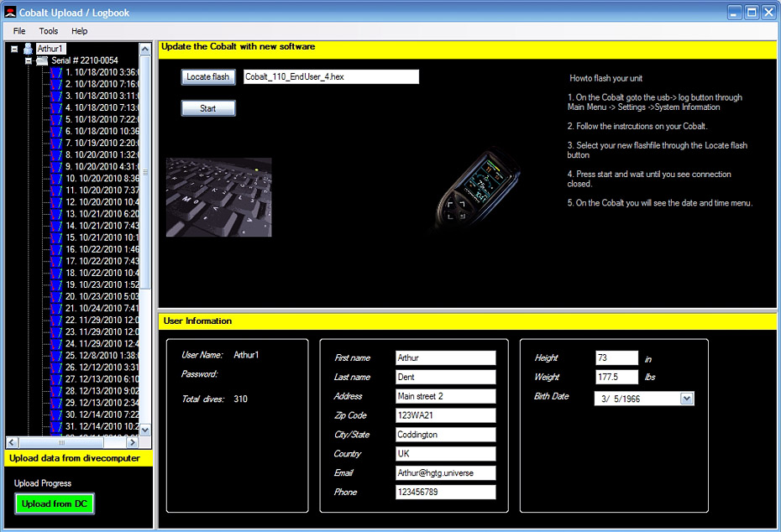This screenshot has height=532, width=781.
Task: Open the File menu
Action: click(19, 31)
